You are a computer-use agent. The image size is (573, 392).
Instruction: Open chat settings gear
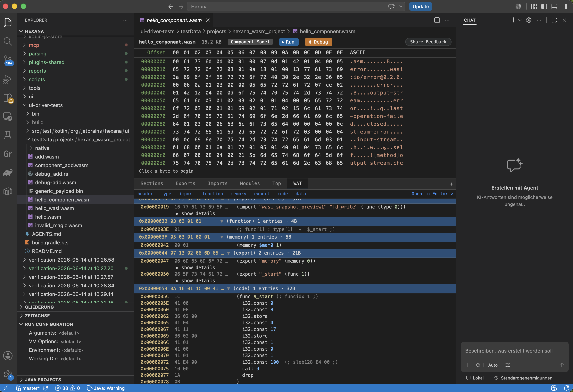tap(529, 20)
